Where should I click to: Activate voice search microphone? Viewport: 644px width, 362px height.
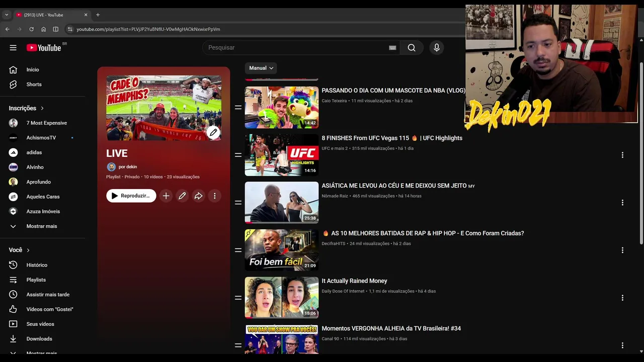click(x=437, y=48)
